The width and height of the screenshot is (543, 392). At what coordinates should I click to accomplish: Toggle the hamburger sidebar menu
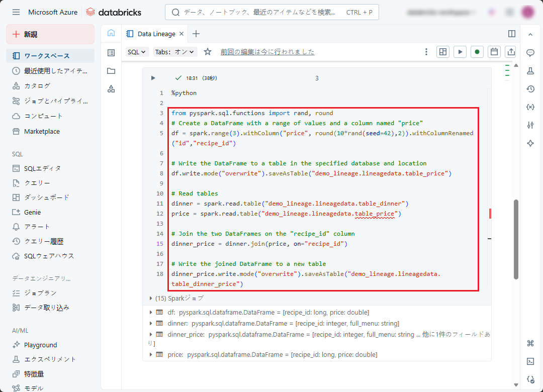tap(16, 12)
